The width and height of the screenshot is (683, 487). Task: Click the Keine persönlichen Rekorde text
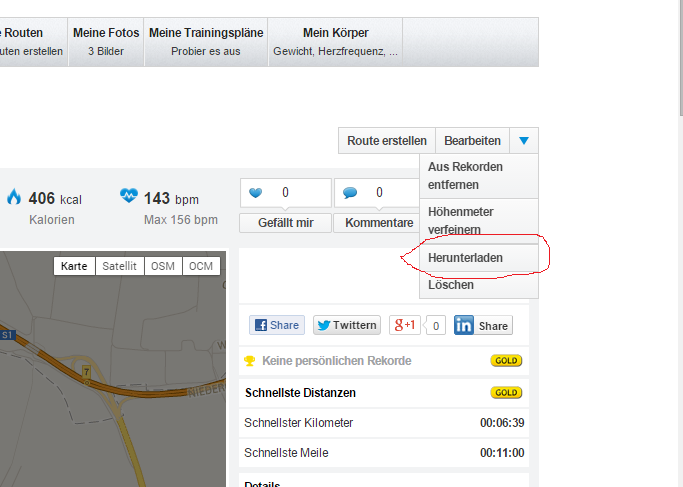337,361
